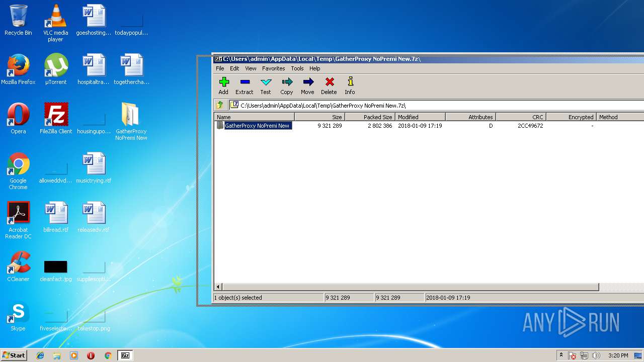Click the volume speaker tray icon

coord(596,355)
